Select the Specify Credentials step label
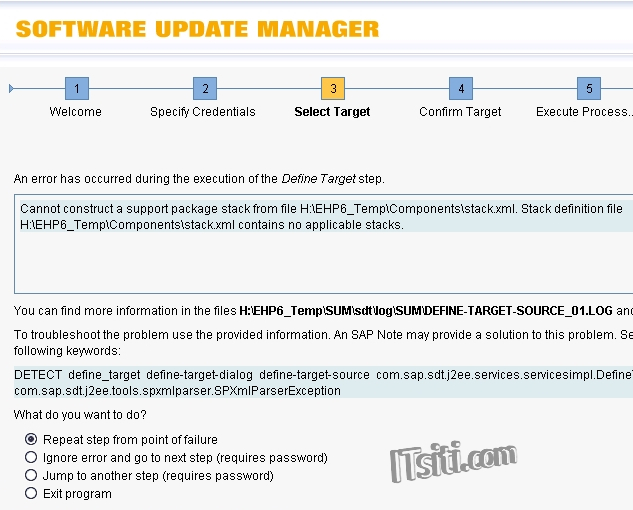Viewport: 633px width, 510px height. click(203, 112)
